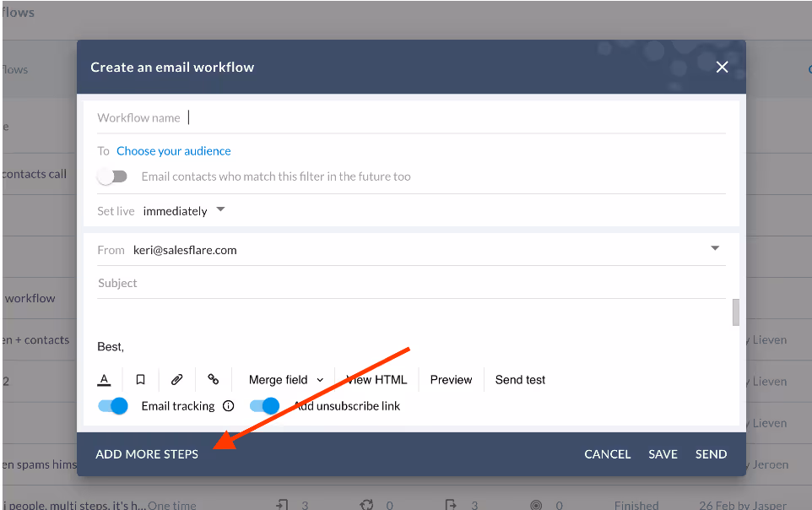The image size is (812, 510).
Task: Change the Set live 'immediately' dropdown
Action: click(184, 210)
